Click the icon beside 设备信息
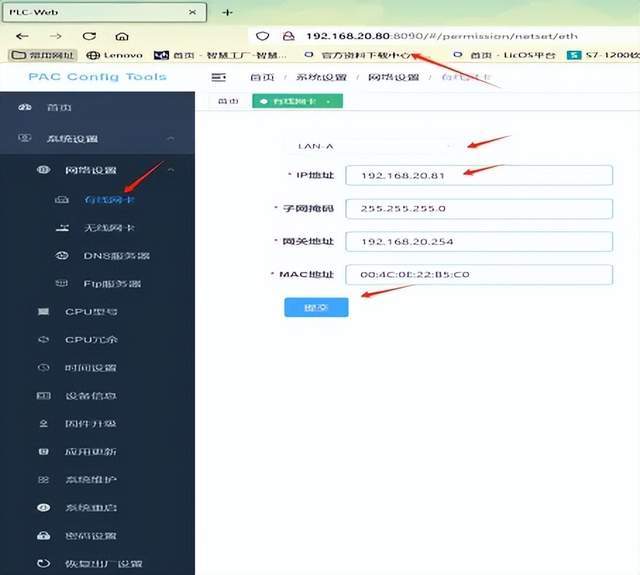Viewport: 640px width, 575px height. [x=43, y=395]
